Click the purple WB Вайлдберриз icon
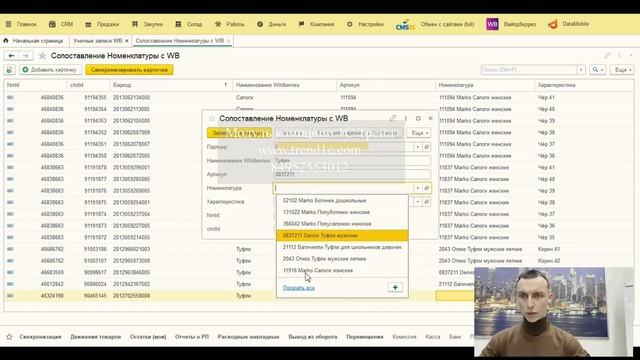The image size is (640, 360). click(x=492, y=24)
